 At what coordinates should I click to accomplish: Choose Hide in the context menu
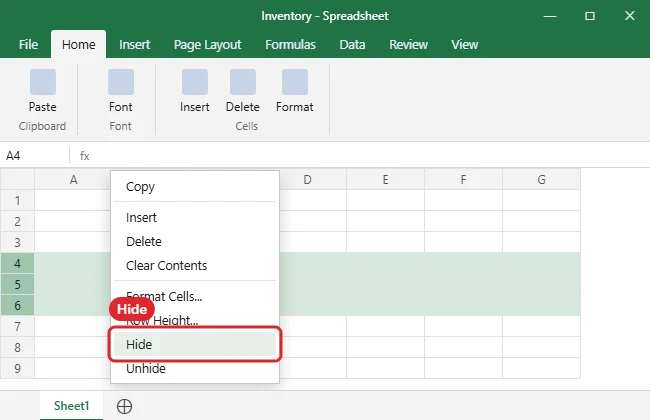[x=195, y=344]
